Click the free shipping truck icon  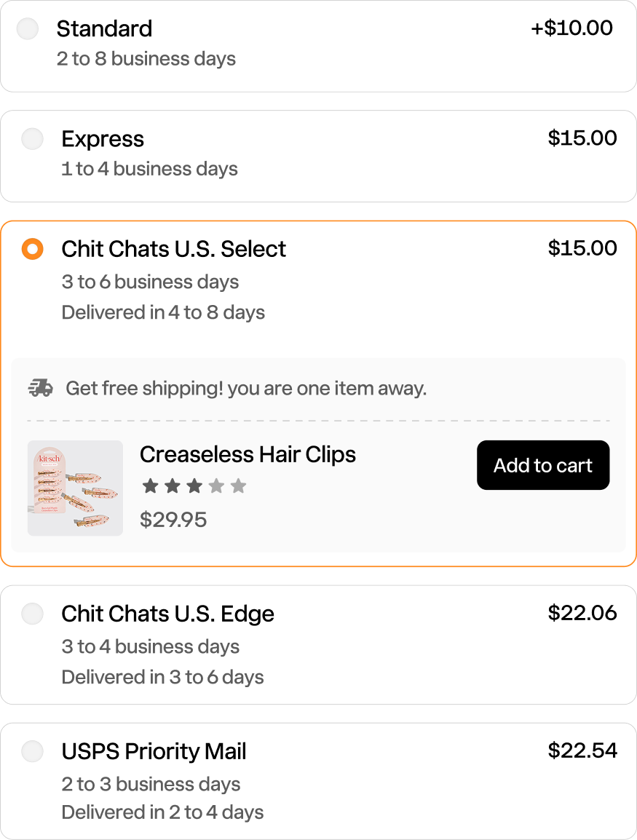(41, 388)
